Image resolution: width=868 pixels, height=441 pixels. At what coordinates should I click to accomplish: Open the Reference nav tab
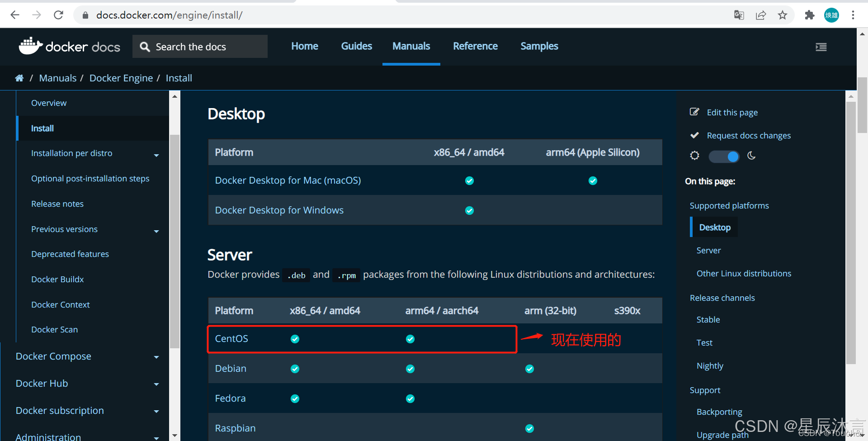coord(476,46)
